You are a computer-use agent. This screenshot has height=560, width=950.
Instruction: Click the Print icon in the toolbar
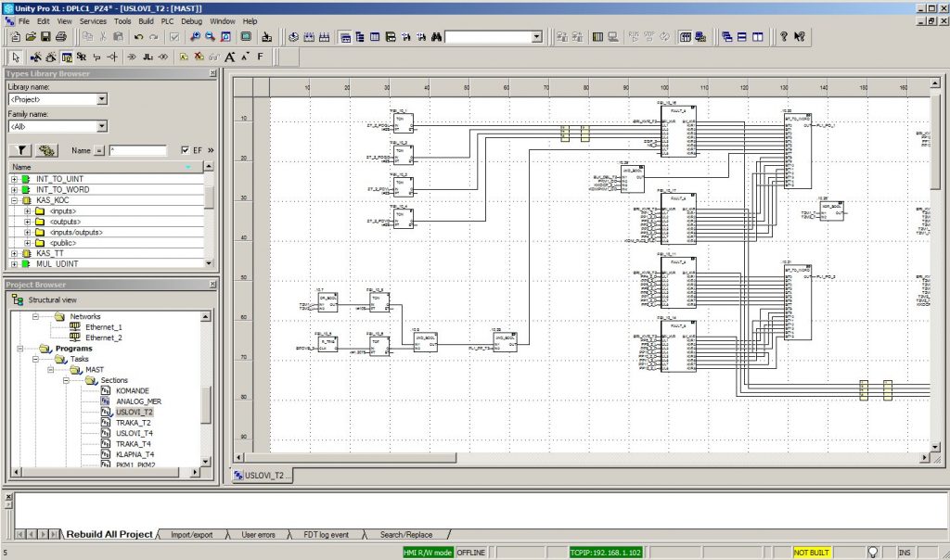click(60, 37)
